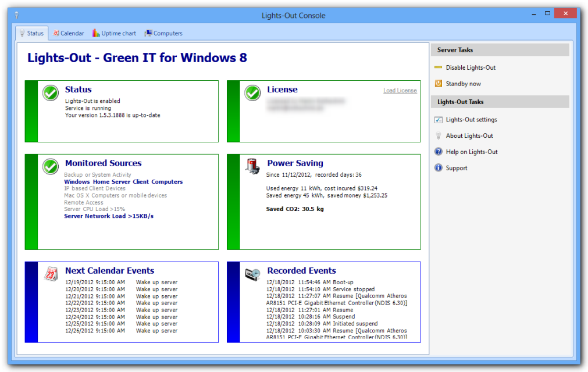Image resolution: width=588 pixels, height=372 pixels.
Task: Click the Next Calendar Events heading
Action: (109, 270)
